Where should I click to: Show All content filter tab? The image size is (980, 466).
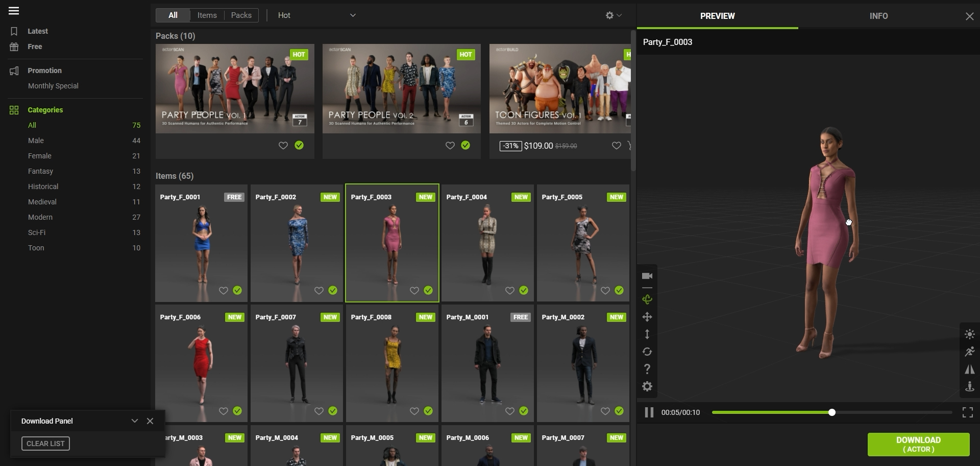[x=173, y=15]
